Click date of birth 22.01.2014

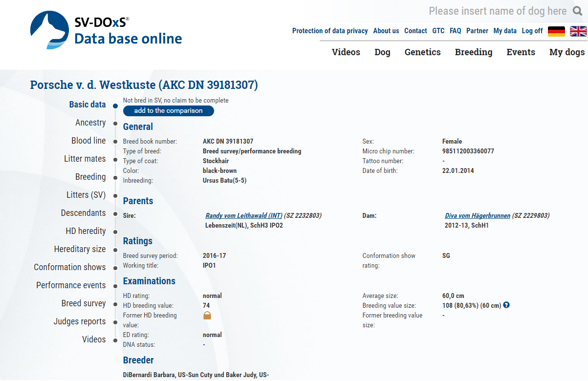coord(458,170)
